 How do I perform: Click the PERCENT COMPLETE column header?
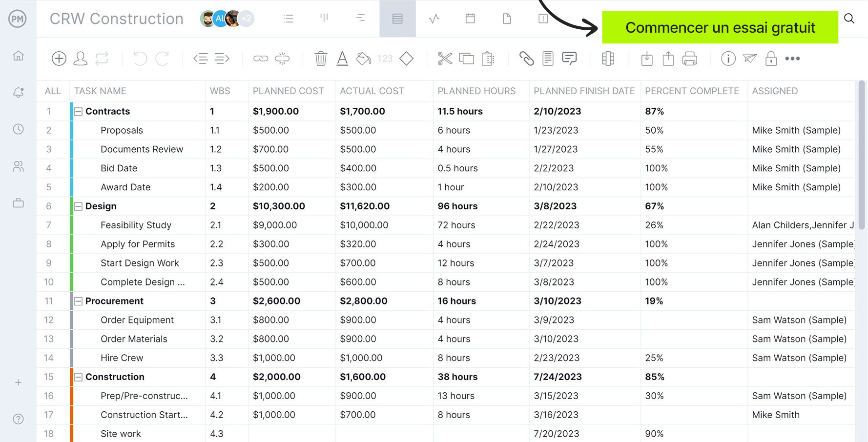[692, 91]
